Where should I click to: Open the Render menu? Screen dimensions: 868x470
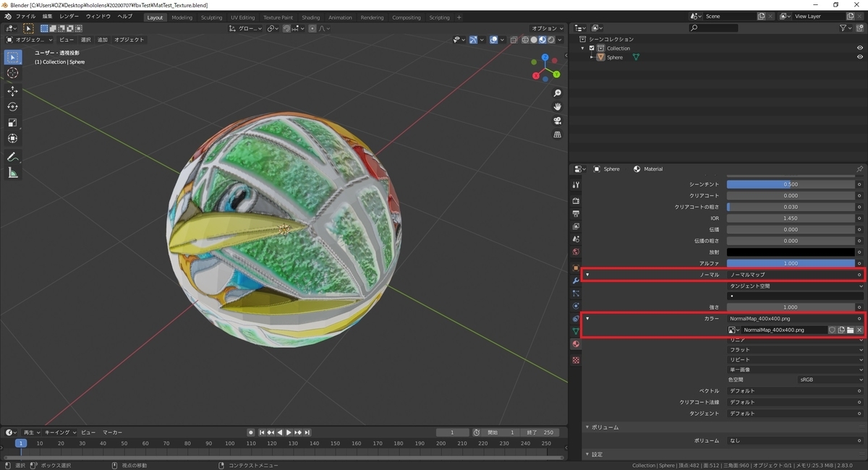point(69,17)
